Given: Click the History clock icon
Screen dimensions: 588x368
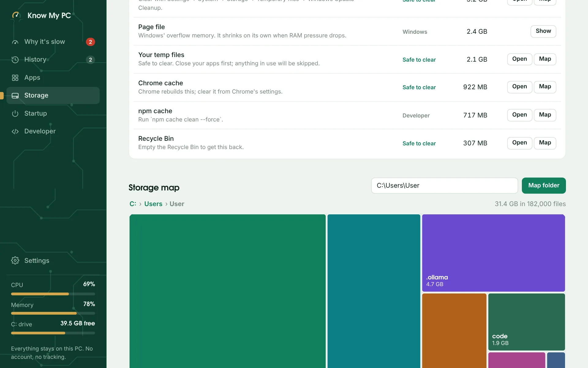Looking at the screenshot, I should click(15, 60).
